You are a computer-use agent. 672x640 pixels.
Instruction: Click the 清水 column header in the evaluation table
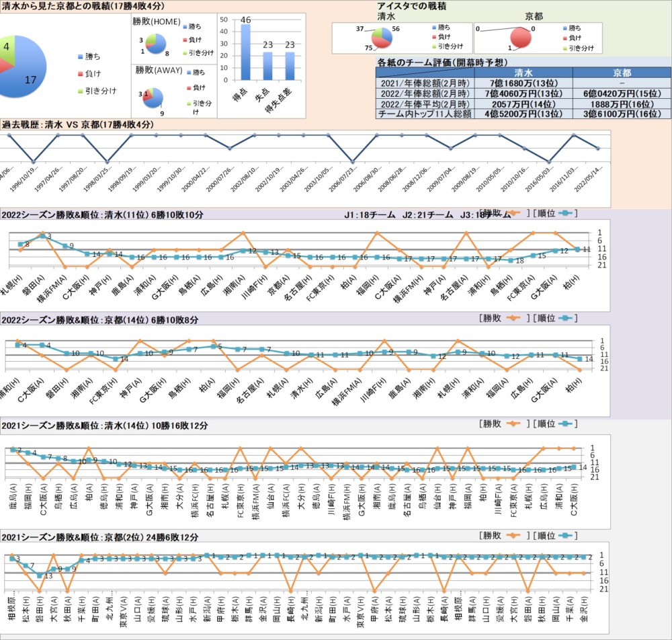tap(523, 73)
